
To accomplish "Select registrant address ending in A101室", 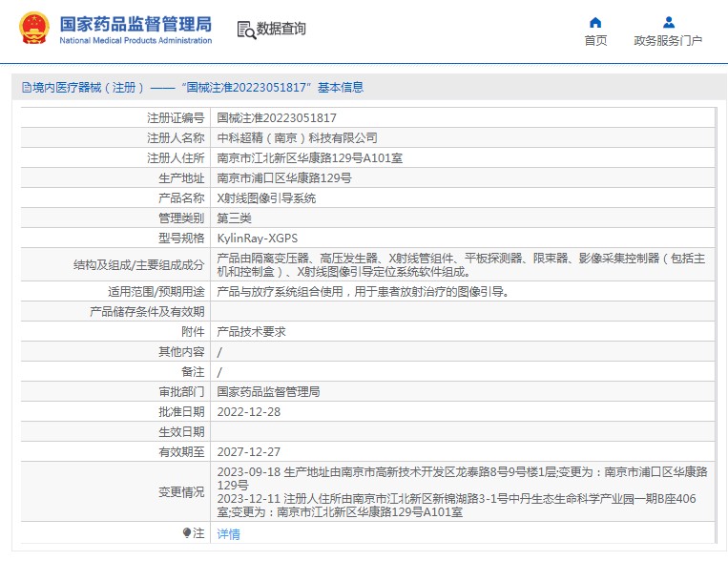I will (310, 158).
